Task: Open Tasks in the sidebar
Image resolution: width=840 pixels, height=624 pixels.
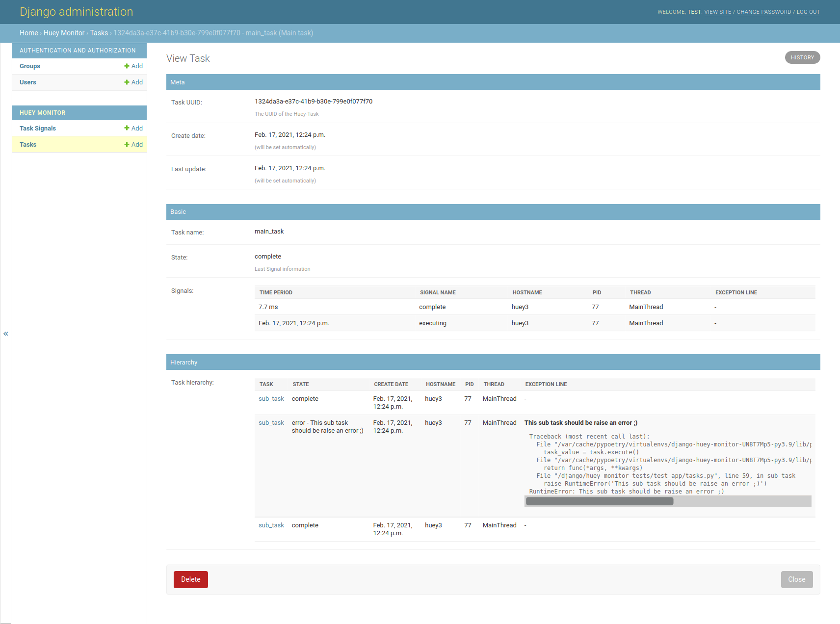Action: pyautogui.click(x=28, y=145)
